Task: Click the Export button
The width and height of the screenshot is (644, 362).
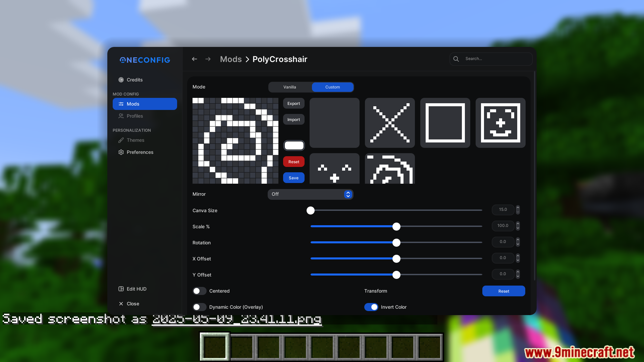Action: point(294,104)
